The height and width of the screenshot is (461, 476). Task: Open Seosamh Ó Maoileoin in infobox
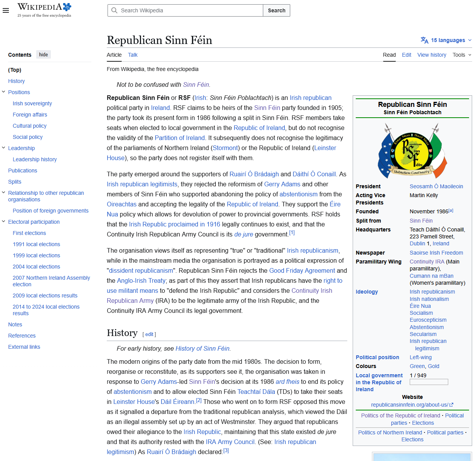click(x=436, y=186)
